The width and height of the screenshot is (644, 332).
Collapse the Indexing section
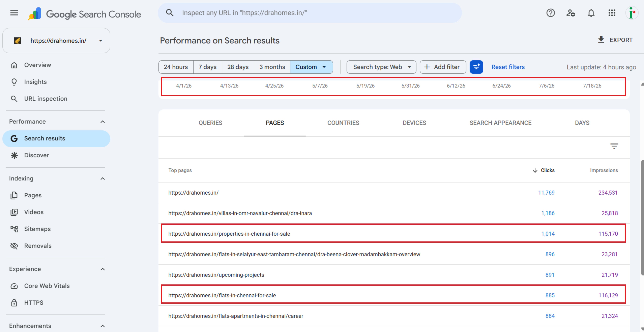(103, 179)
